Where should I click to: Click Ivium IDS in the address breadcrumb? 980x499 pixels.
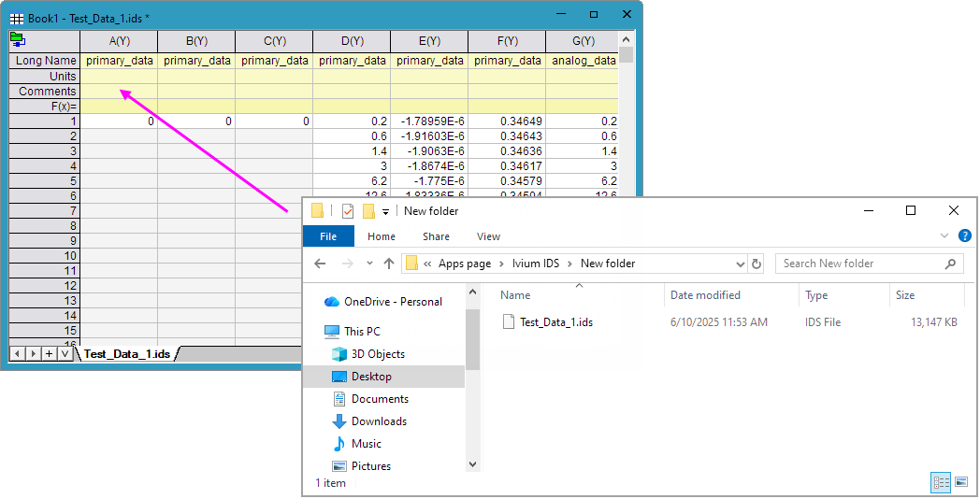(535, 264)
